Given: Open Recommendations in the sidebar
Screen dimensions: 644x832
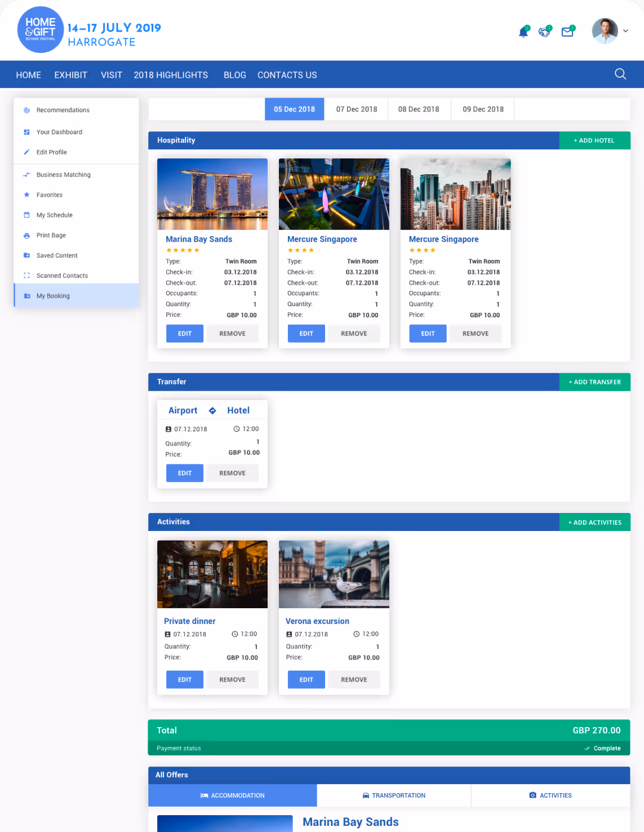Looking at the screenshot, I should pos(77,110).
